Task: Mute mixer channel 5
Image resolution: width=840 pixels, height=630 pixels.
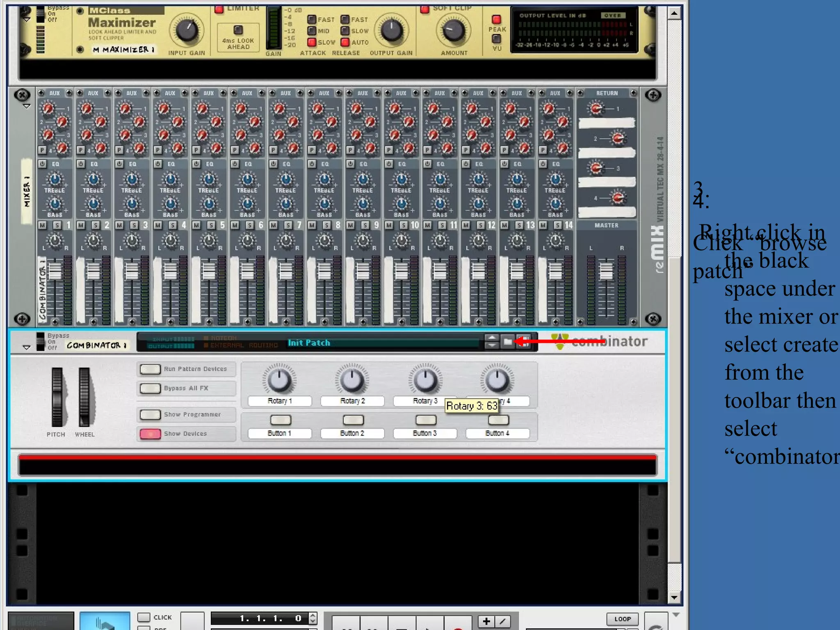Action: (x=196, y=225)
